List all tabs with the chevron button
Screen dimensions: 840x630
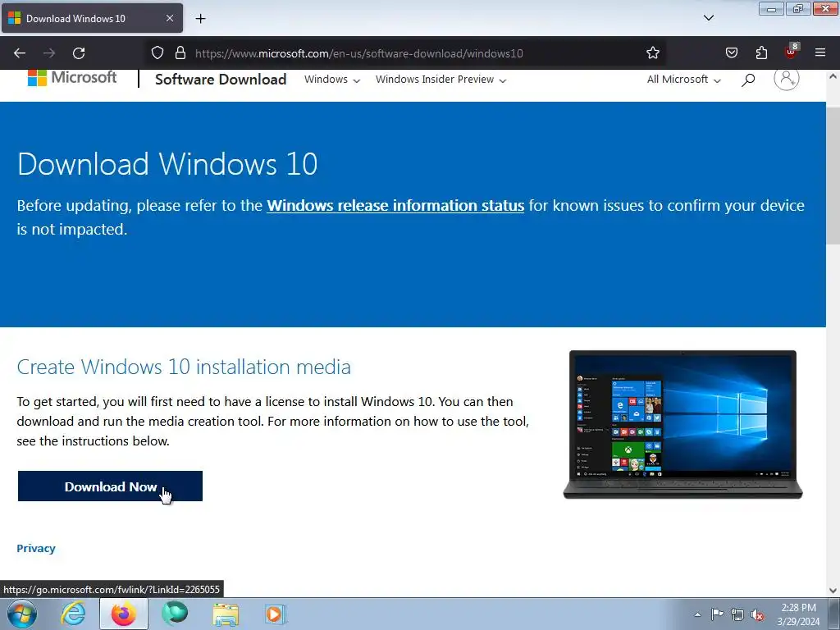[x=708, y=18]
